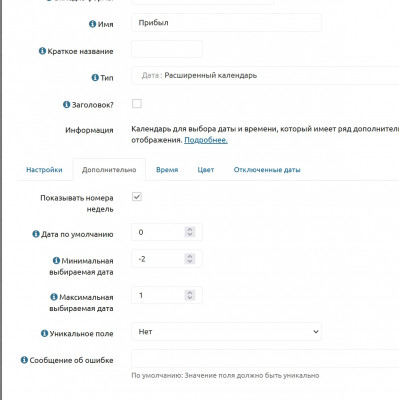
Task: Click stepper arrows of Дата по умолчанию
Action: 190,232
